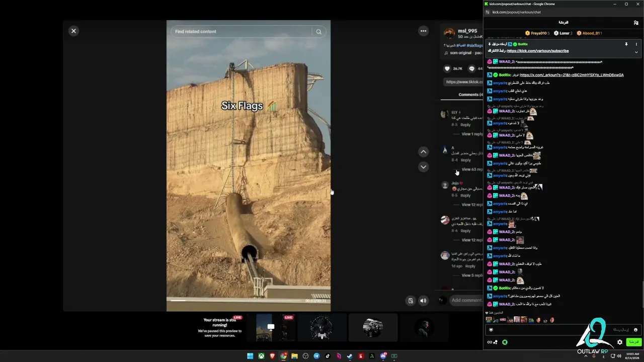The width and height of the screenshot is (644, 362).
Task: Open the Comments tab
Action: pos(470,95)
